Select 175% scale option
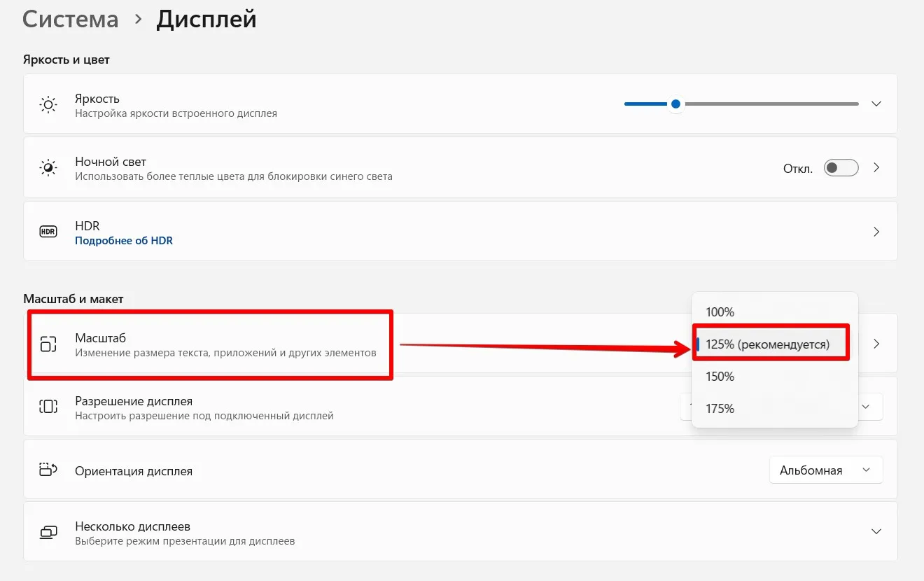The image size is (924, 581). coord(774,409)
